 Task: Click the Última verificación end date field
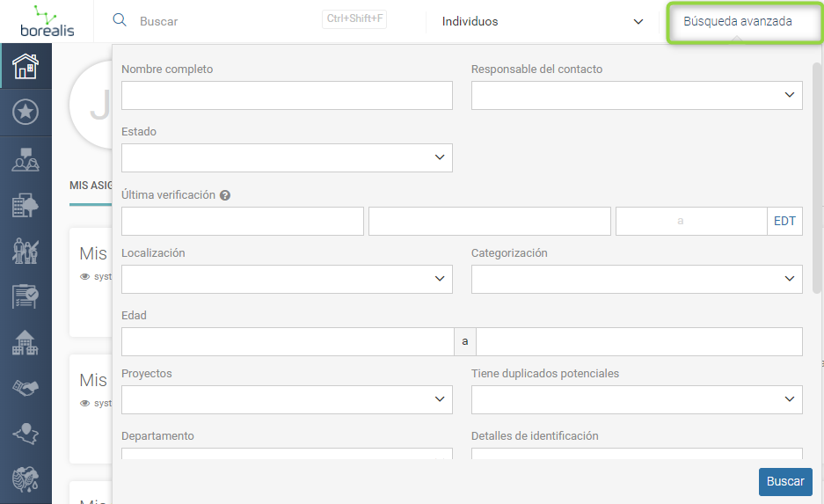(691, 222)
